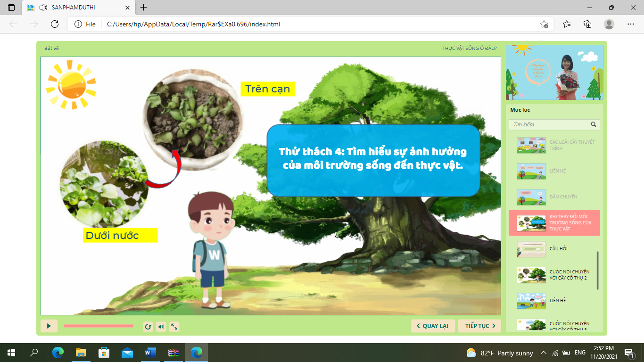Open the Collections panel in Edge

click(587, 24)
